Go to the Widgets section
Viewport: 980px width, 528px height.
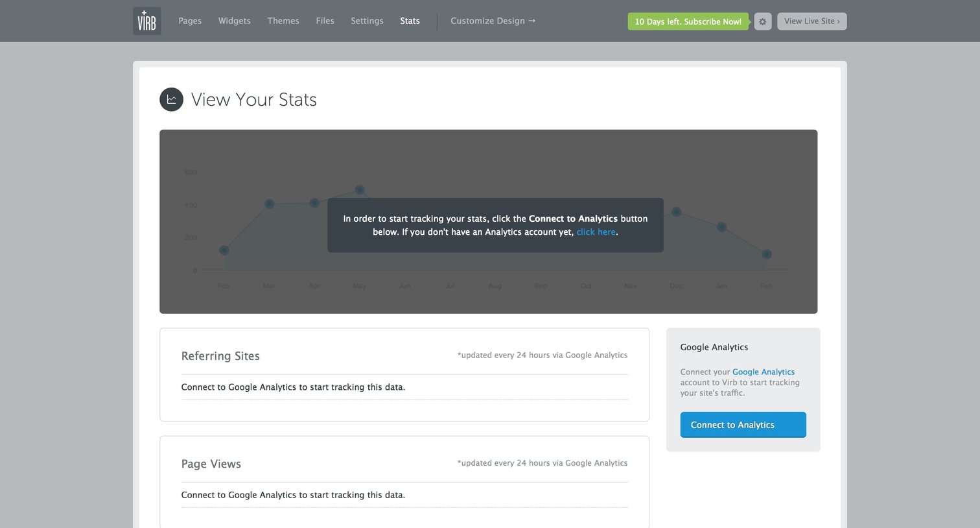click(235, 21)
